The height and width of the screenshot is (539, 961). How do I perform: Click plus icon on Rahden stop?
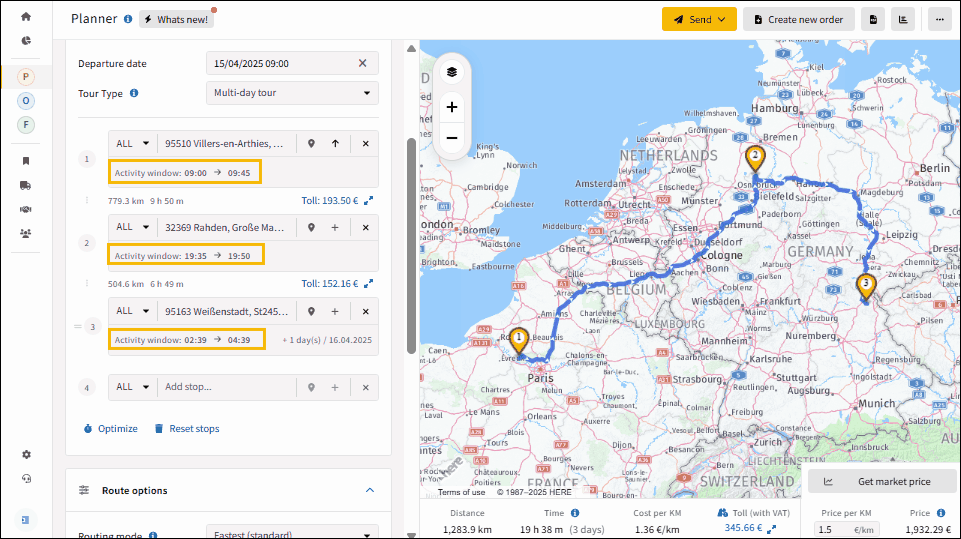click(x=335, y=227)
